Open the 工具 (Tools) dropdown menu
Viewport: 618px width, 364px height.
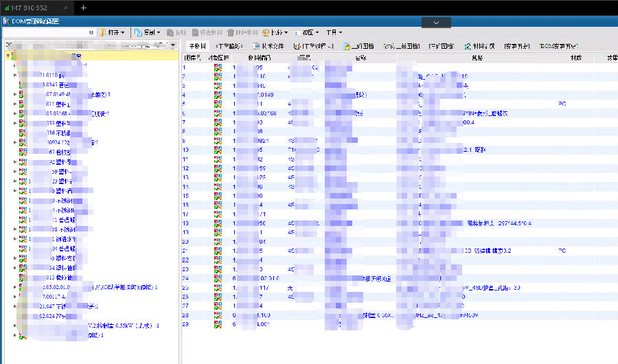click(333, 32)
